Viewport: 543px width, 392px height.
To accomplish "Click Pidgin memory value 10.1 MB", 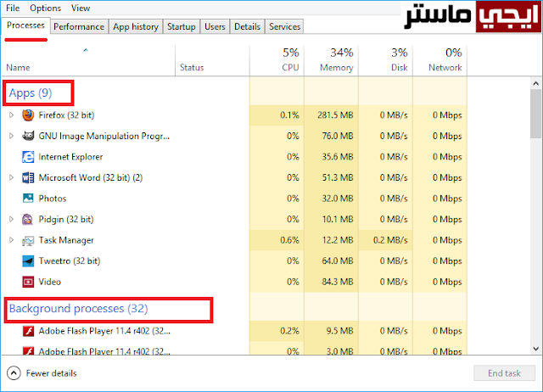I will coord(338,219).
